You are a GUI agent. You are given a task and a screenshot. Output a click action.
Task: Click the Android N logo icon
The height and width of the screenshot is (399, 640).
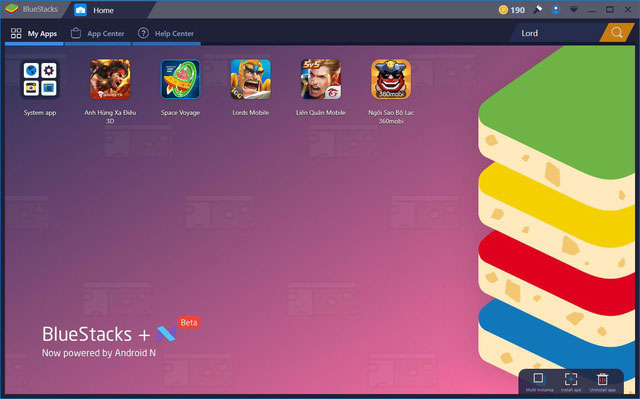click(166, 334)
